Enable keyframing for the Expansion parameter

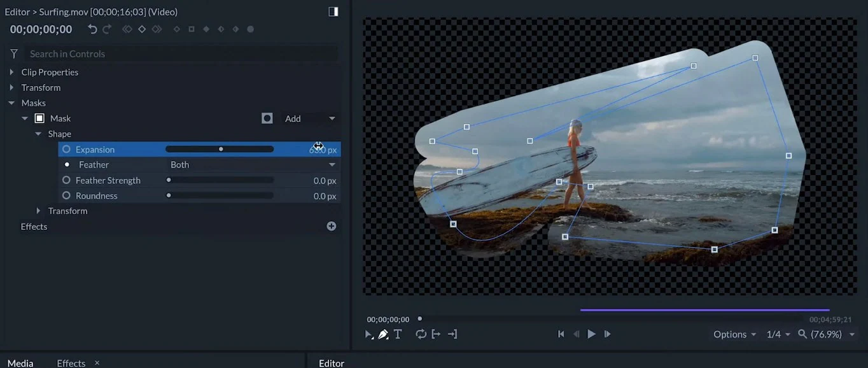[66, 149]
